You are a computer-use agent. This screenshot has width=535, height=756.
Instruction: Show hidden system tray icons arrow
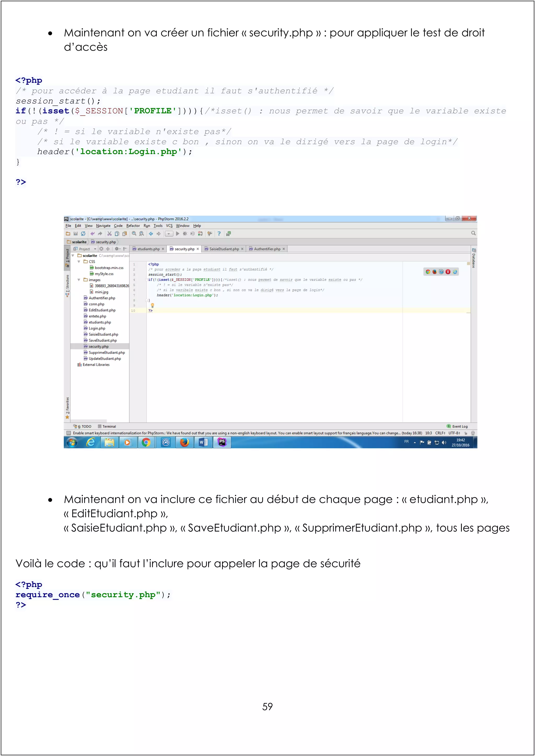pyautogui.click(x=415, y=442)
